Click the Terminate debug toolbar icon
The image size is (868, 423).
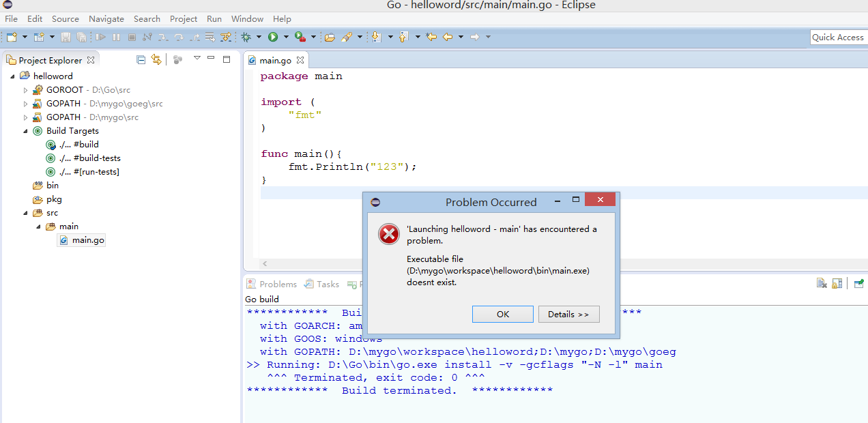(132, 37)
